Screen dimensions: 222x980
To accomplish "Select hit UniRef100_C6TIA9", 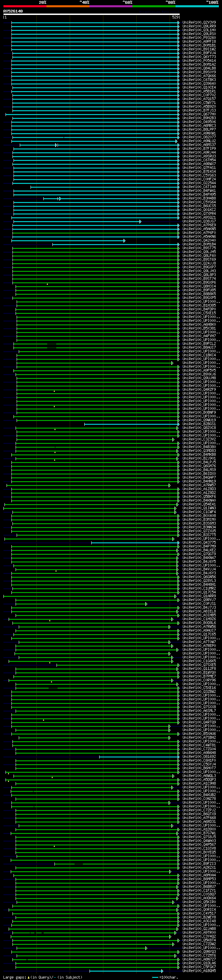I will tap(199, 187).
